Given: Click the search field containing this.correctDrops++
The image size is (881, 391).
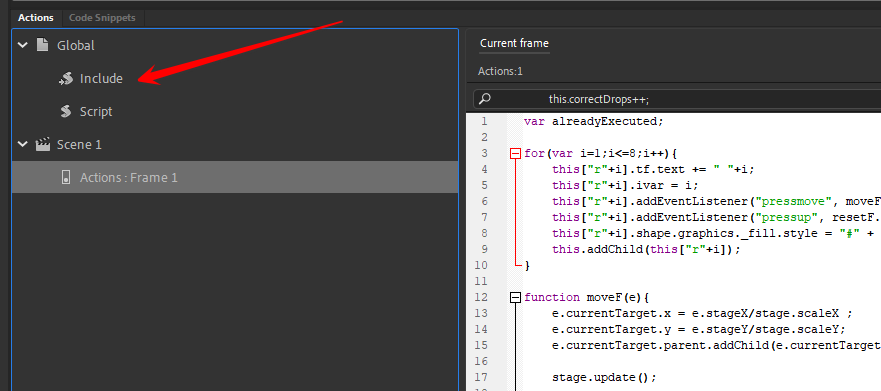Looking at the screenshot, I should point(677,99).
